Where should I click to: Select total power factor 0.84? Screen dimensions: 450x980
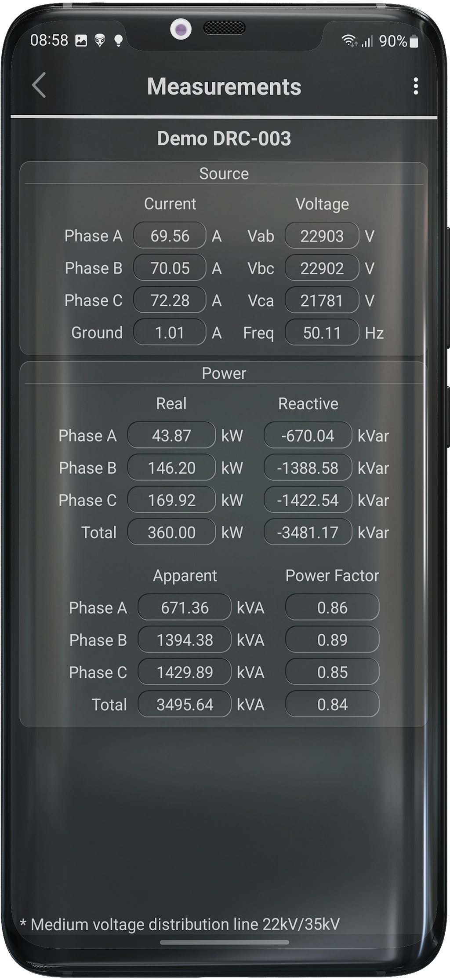tap(332, 704)
